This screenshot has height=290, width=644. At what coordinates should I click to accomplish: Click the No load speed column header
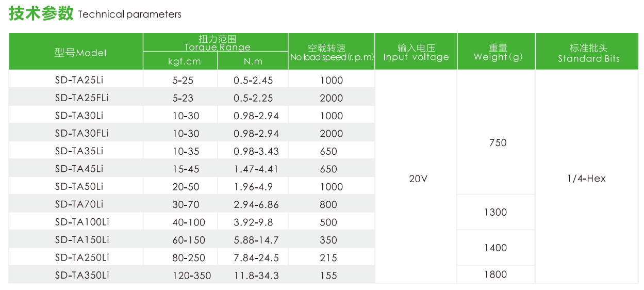tap(332, 53)
